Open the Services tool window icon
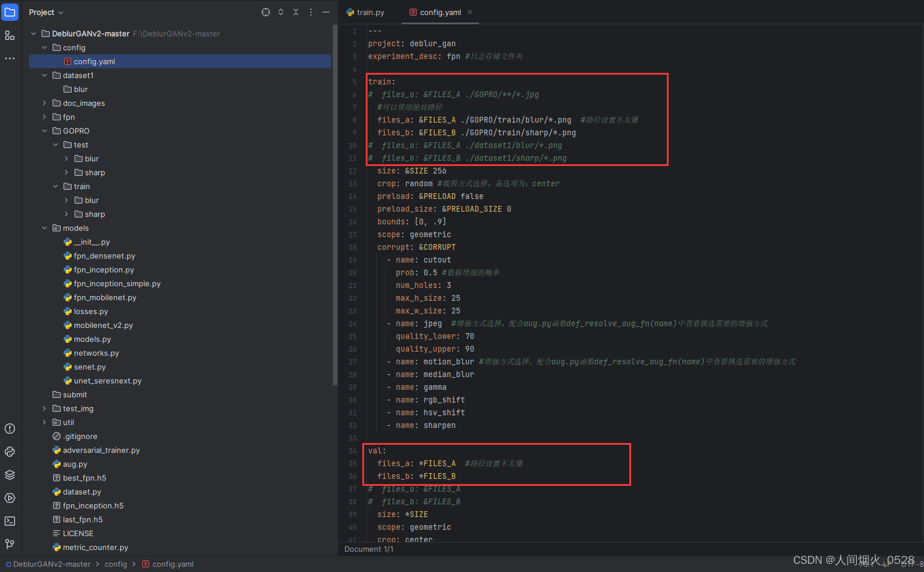This screenshot has height=572, width=924. (x=10, y=498)
